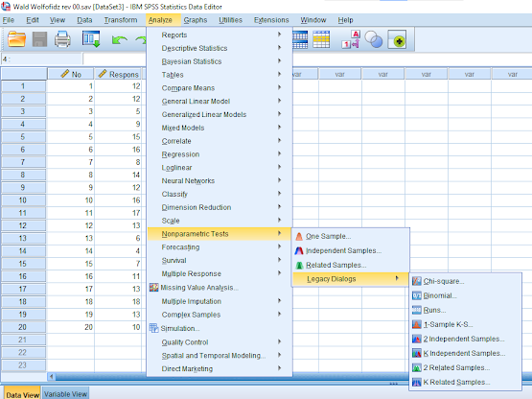Open the Extensions menu

pyautogui.click(x=271, y=20)
